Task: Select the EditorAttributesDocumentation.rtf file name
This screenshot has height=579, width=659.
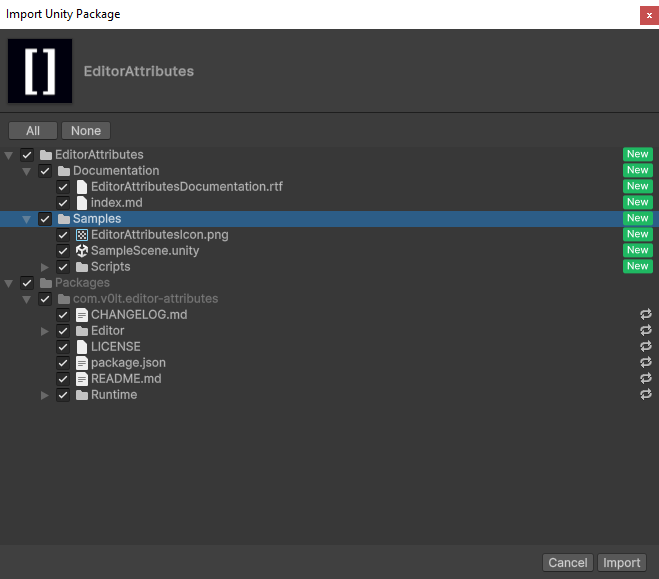Action: point(187,187)
